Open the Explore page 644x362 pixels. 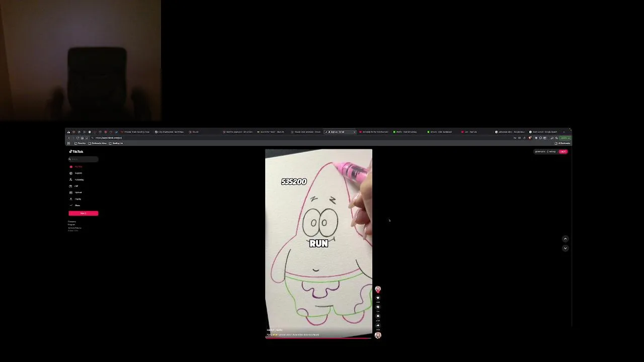coord(76,173)
